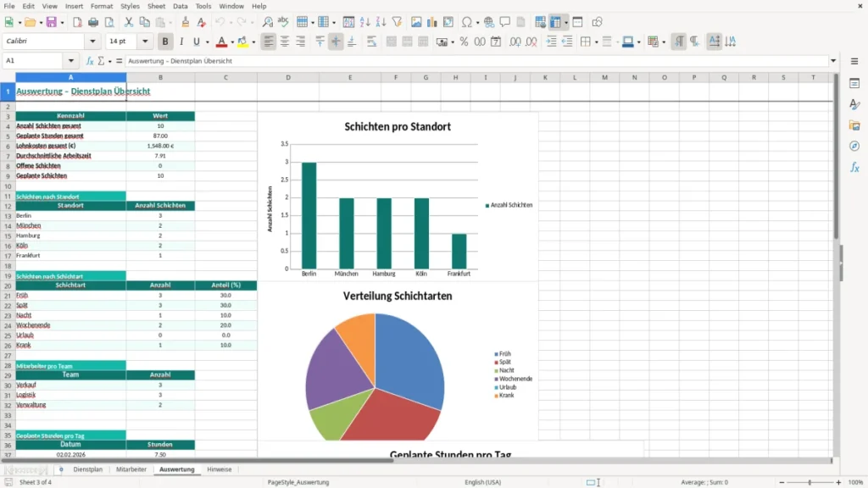Align cell text left

point(269,42)
